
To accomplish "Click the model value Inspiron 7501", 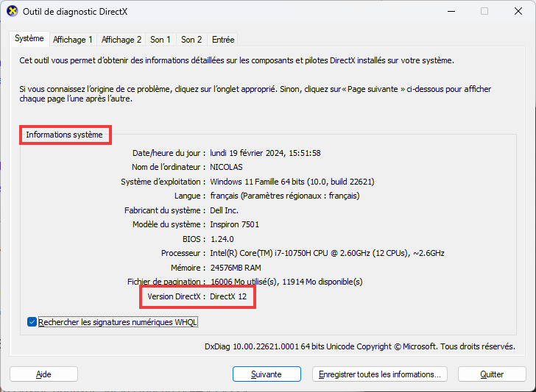I will pyautogui.click(x=234, y=224).
